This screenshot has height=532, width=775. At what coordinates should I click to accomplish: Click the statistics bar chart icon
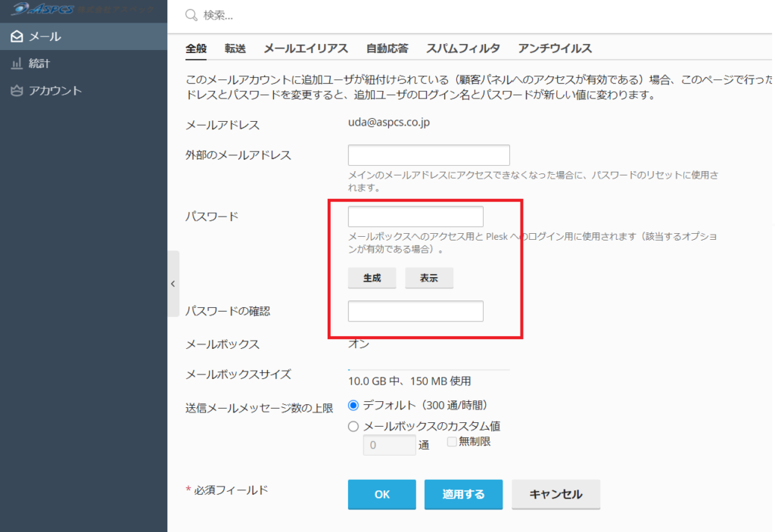click(17, 64)
